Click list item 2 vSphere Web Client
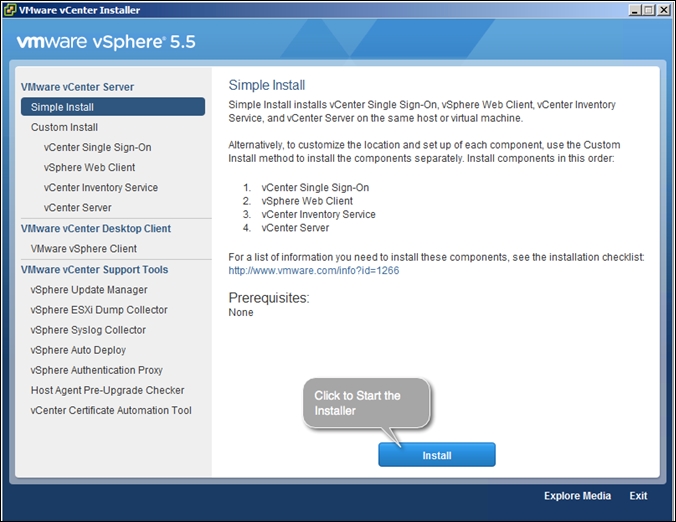This screenshot has height=522, width=676. pyautogui.click(x=307, y=201)
